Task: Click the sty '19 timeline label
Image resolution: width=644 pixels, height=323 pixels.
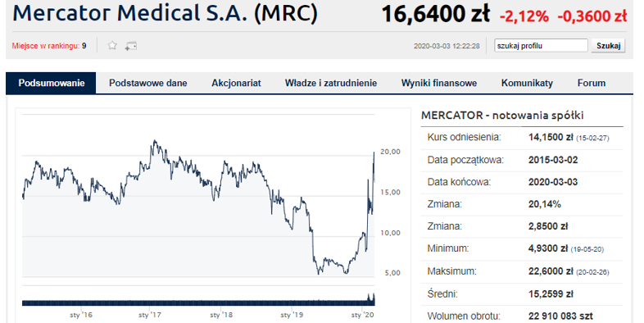Action: tap(292, 315)
